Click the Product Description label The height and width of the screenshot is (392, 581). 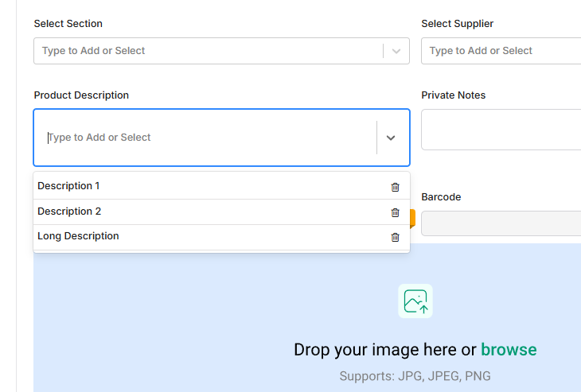(x=81, y=95)
